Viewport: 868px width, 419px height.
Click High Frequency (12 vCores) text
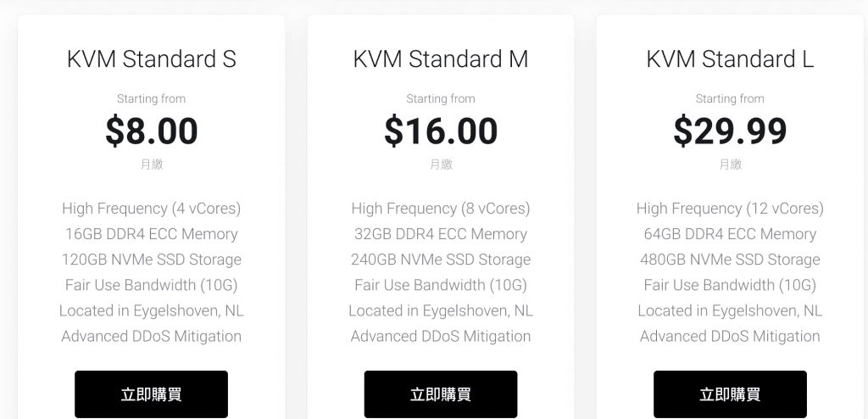[x=730, y=209]
